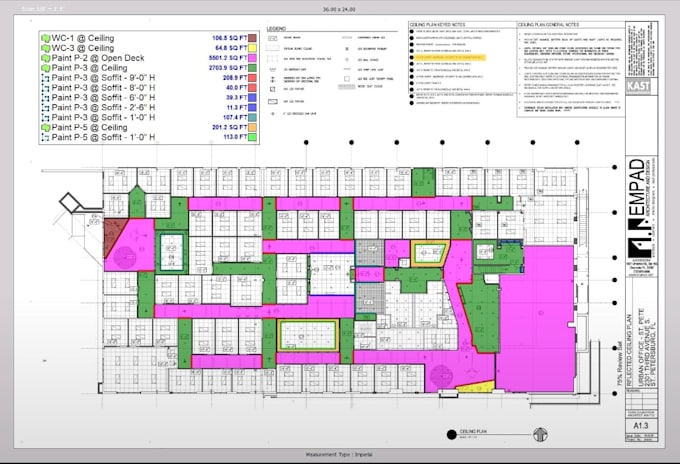Screen dimensions: 680x464
Task: Click the area icon for Paint P-2 @ Open Deck
Action: click(46, 58)
